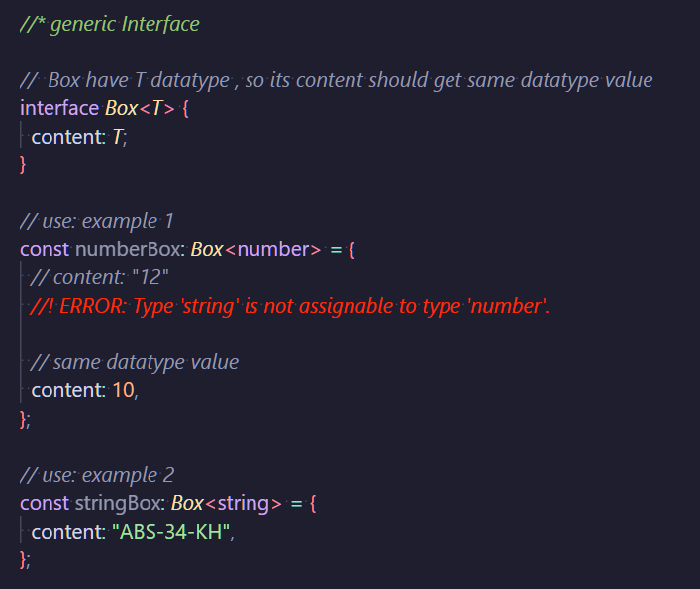Click "content" property inside the interface
This screenshot has height=589, width=700.
(x=67, y=137)
